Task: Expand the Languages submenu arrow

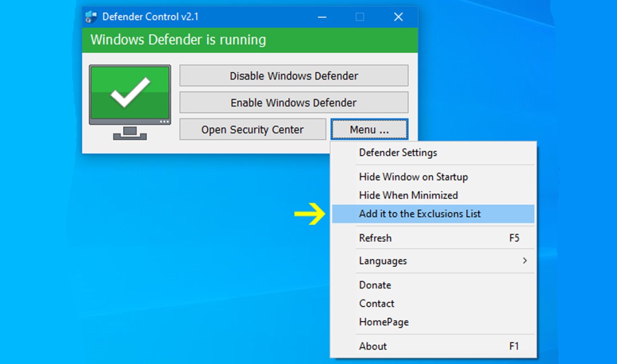Action: pos(524,261)
